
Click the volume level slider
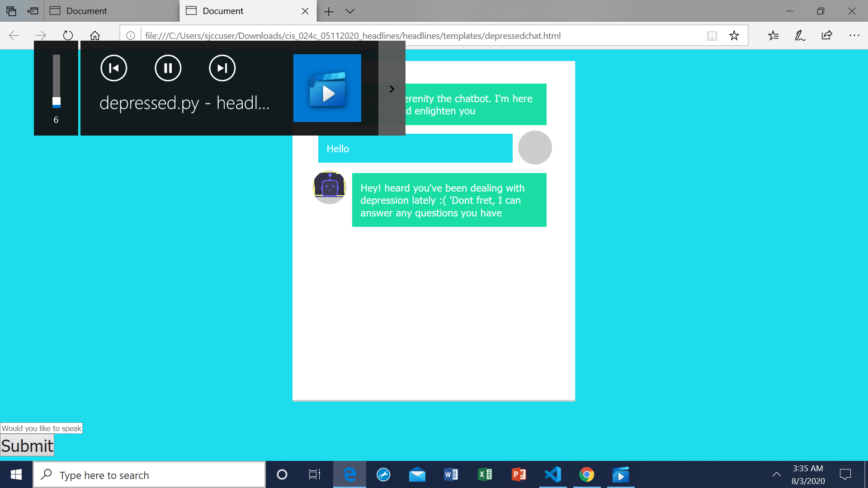click(56, 81)
